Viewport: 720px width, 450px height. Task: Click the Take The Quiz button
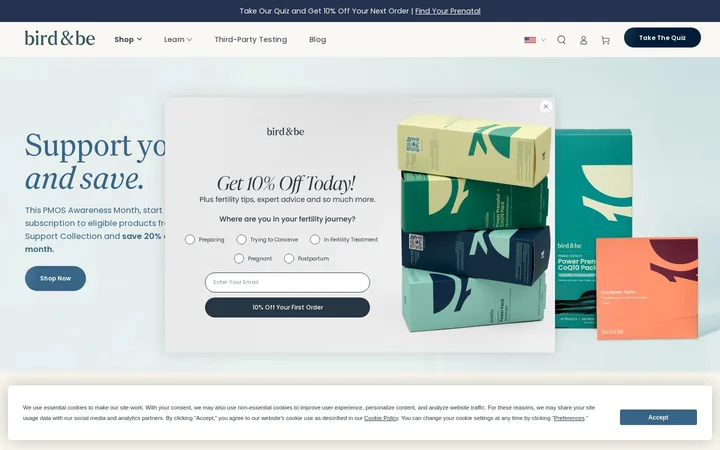point(662,38)
